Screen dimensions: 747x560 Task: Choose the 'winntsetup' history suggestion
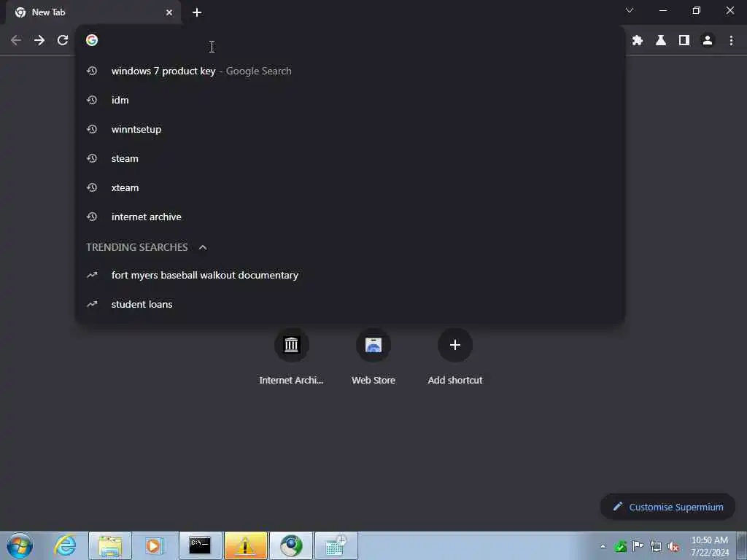[350, 129]
